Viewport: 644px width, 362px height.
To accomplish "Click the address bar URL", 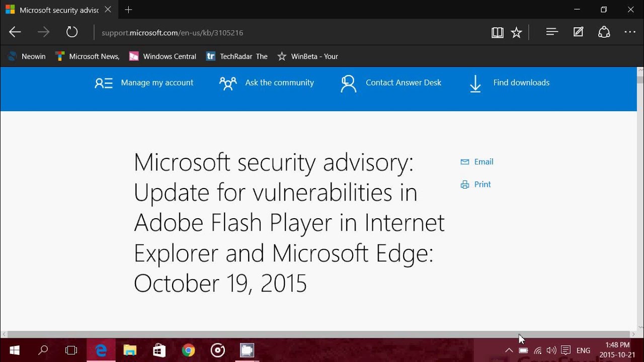I will [172, 33].
